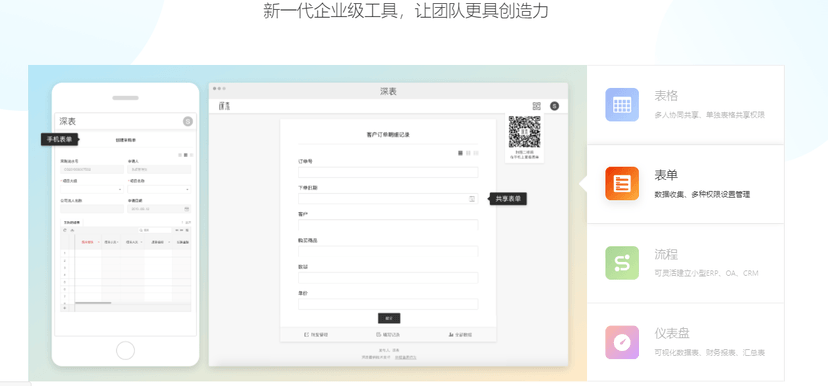Click the pink 仪表盘 gauge icon
This screenshot has height=386, width=828.
622,342
